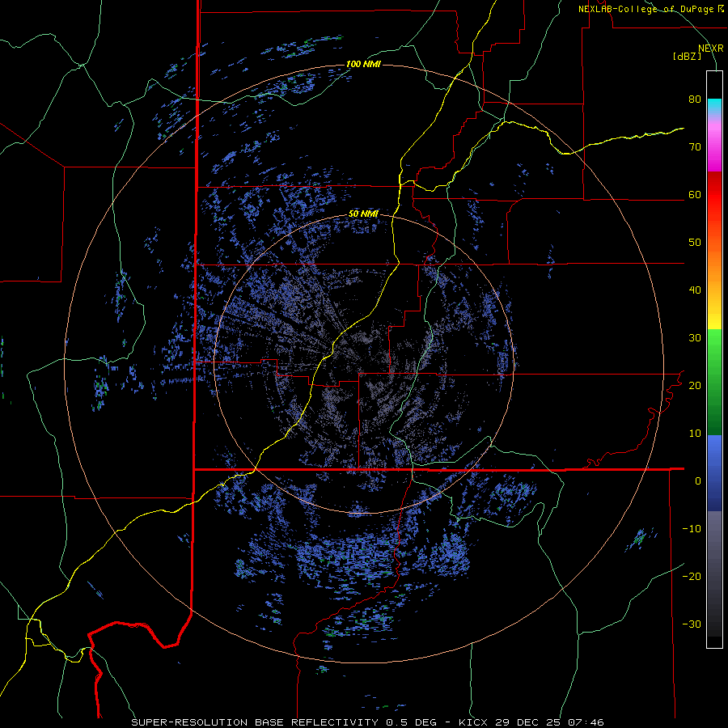This screenshot has height=728, width=728.
Task: Click the 100 NMI range ring label
Action: pos(363,64)
